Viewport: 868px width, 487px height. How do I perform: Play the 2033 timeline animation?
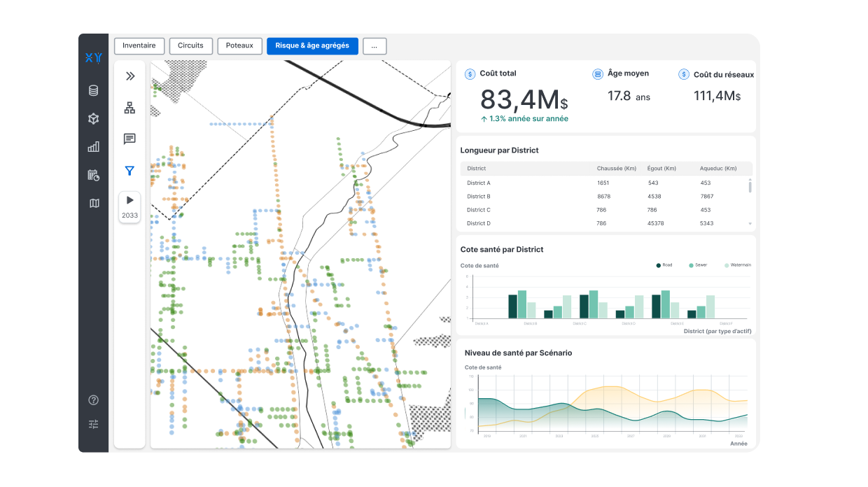129,200
